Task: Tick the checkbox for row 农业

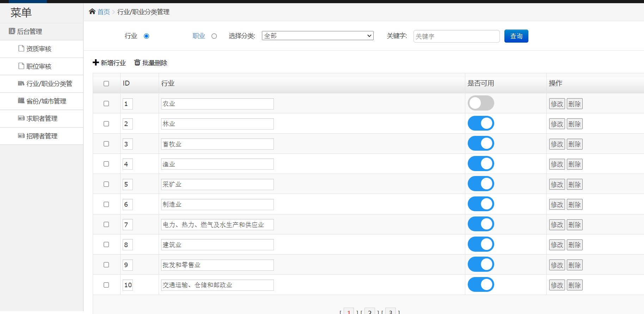Action: (x=106, y=103)
